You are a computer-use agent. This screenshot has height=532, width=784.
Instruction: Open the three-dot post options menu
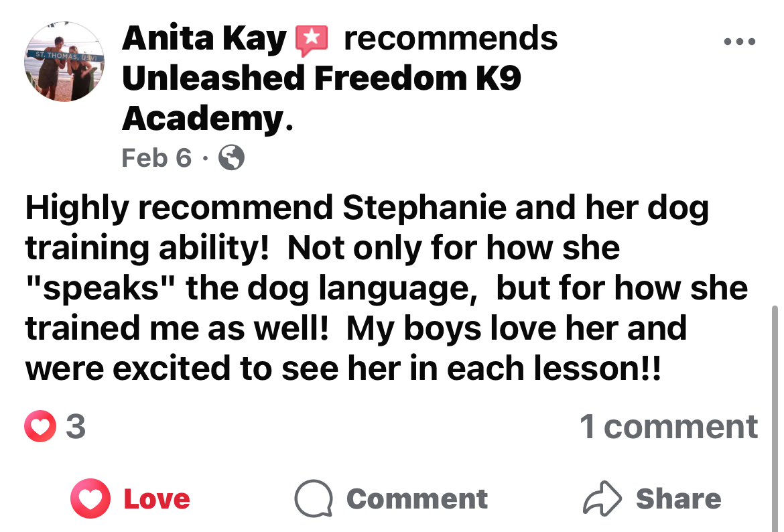pos(740,42)
